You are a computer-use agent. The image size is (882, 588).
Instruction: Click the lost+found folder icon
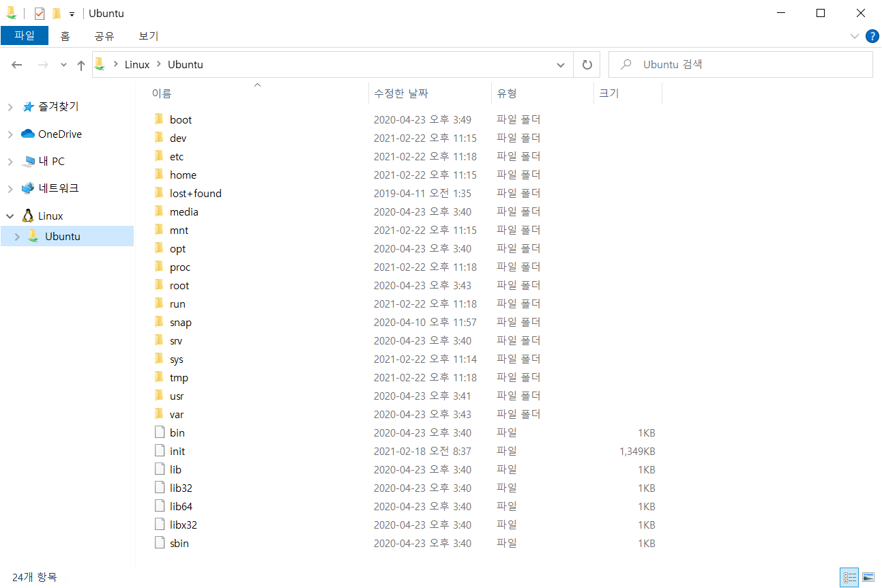click(x=159, y=193)
